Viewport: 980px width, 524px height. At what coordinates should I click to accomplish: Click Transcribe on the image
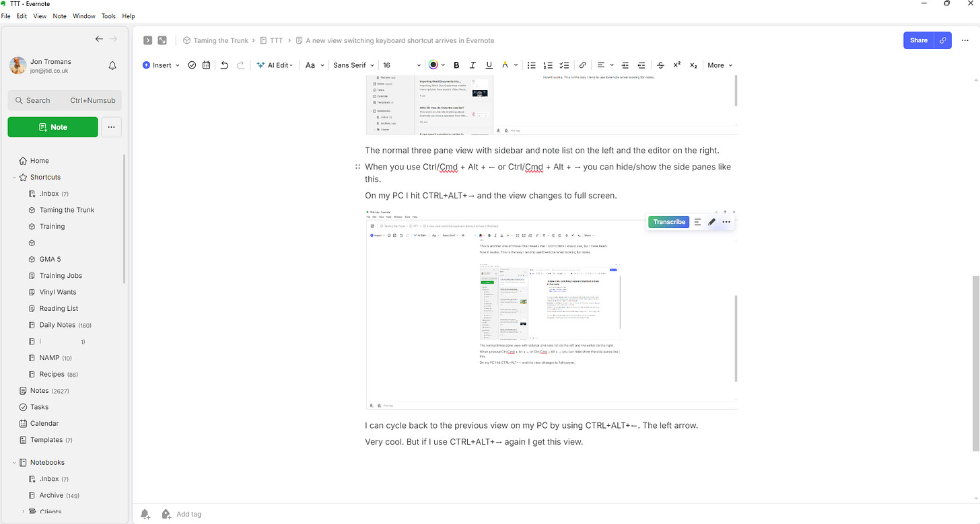[669, 222]
